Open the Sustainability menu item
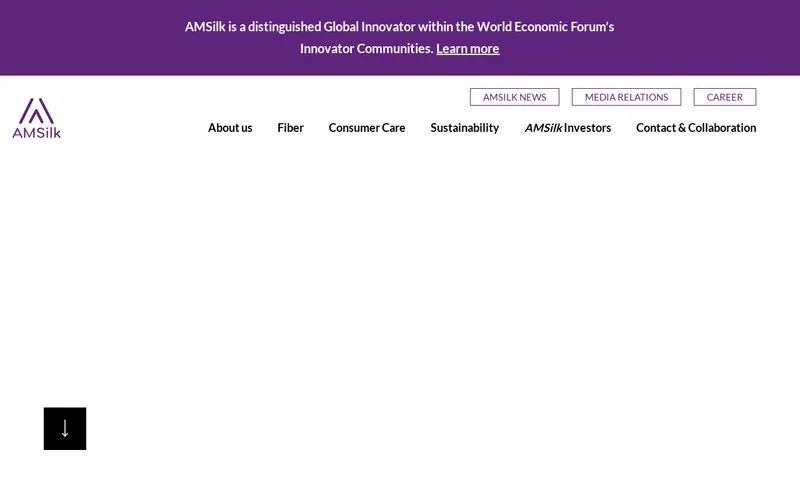Viewport: 800px width, 500px height. pos(465,128)
